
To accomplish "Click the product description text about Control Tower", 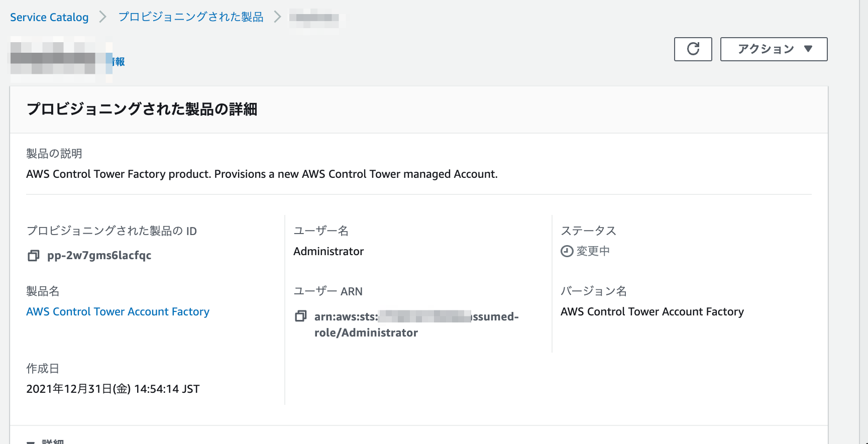I will click(x=262, y=174).
